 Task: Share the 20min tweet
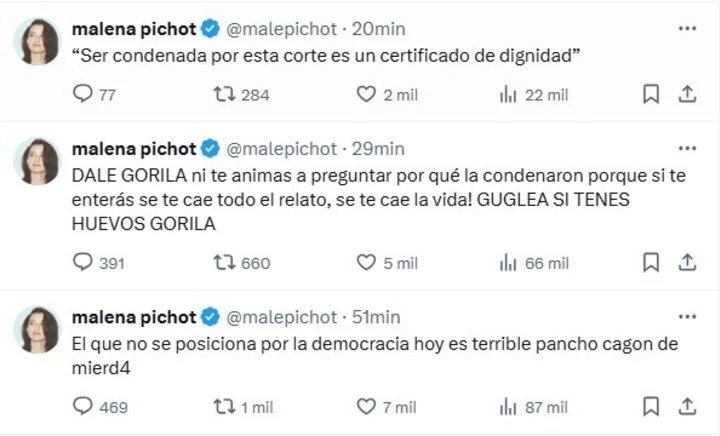(x=687, y=95)
